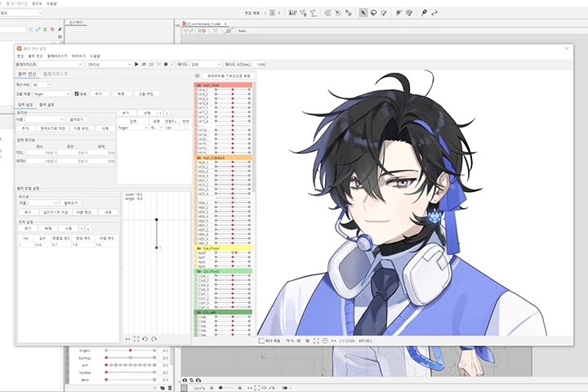588x392 pixels.
Task: Open the group edit button
Action: pos(147,94)
